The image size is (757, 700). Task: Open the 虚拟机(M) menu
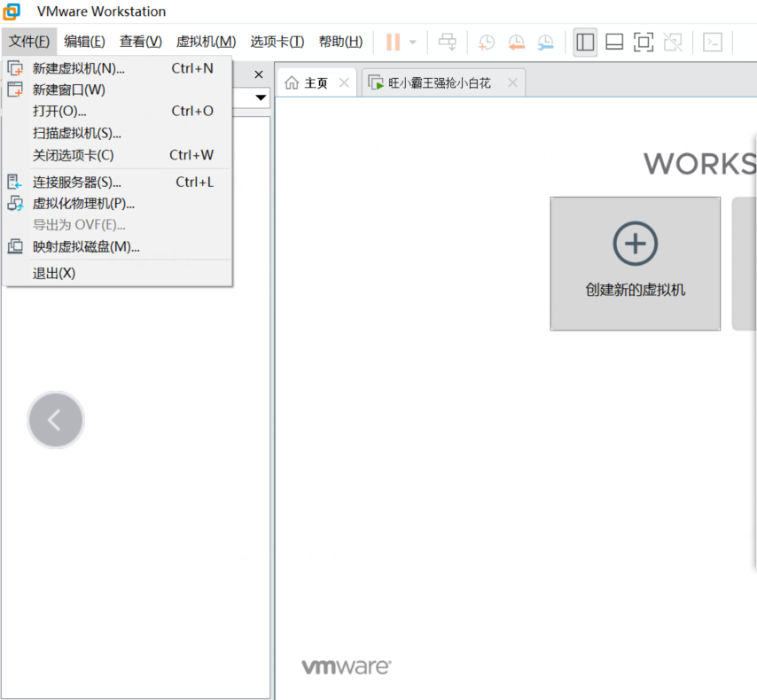[206, 42]
